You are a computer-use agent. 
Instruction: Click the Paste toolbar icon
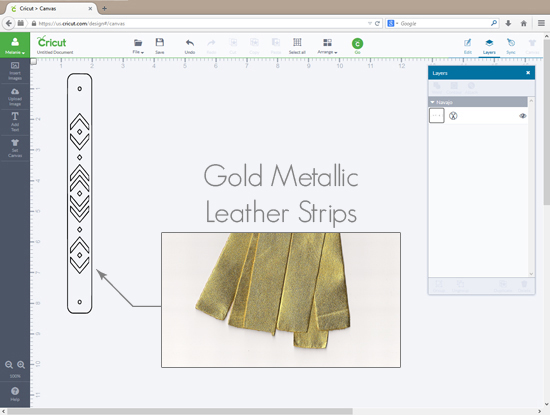click(x=276, y=46)
